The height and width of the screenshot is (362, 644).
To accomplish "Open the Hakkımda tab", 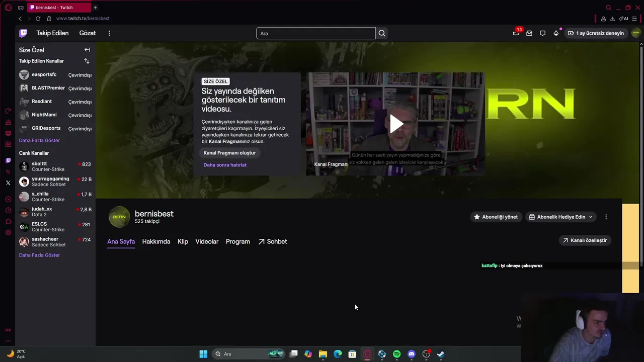I will (x=156, y=242).
